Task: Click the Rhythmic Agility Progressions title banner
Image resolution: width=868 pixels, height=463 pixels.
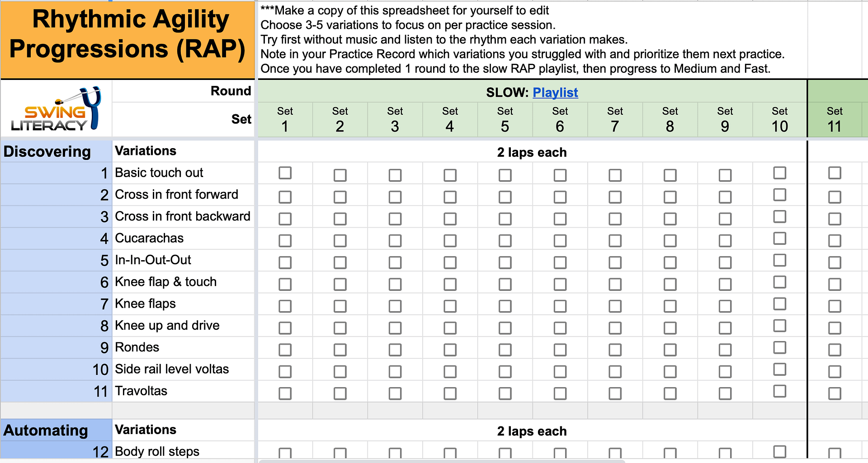Action: (128, 38)
